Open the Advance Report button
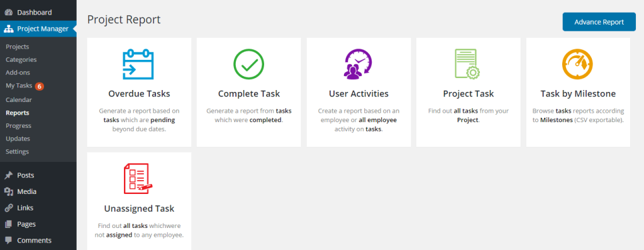Image resolution: width=644 pixels, height=250 pixels. 599,22
